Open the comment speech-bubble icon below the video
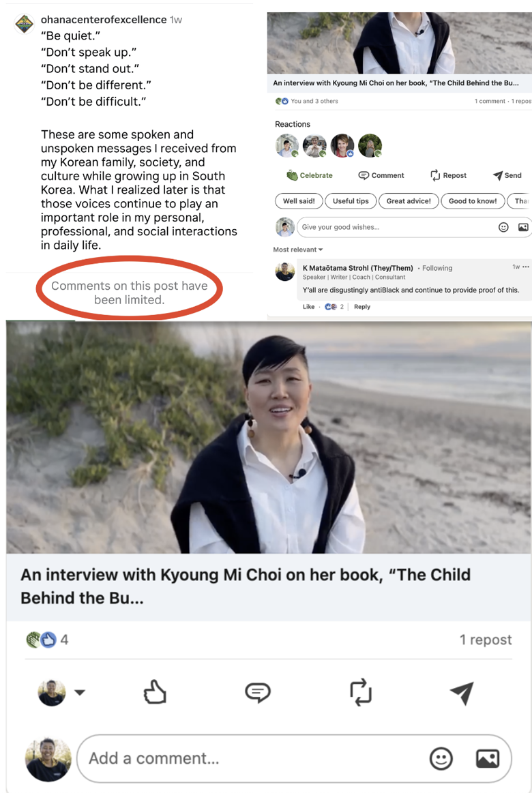Viewport: 532px width, 793px height. pos(258,692)
